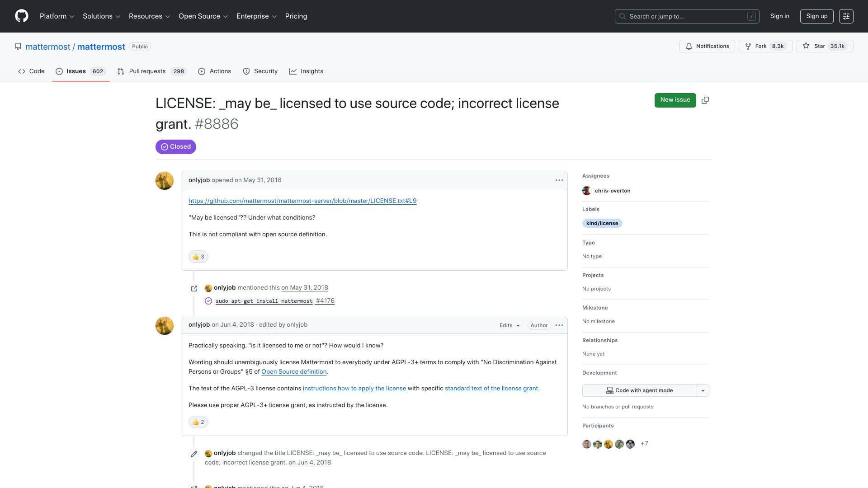Fork the mattermost repository
The image size is (868, 488).
(x=766, y=46)
